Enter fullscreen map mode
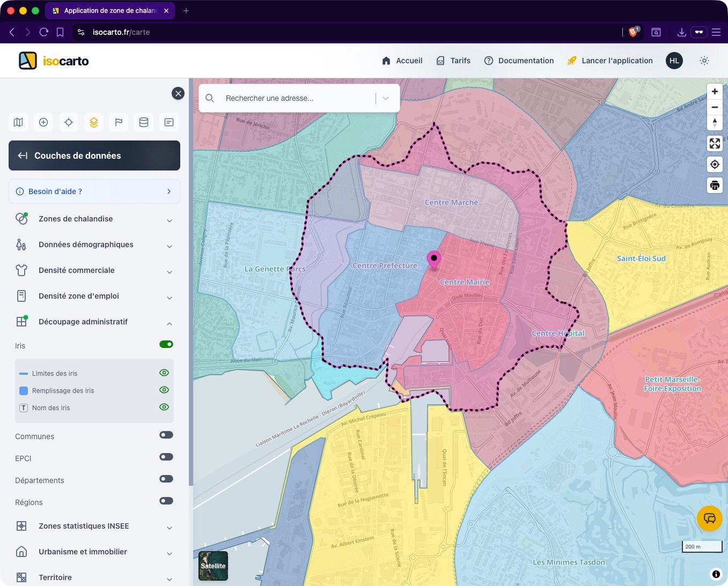This screenshot has height=586, width=728. [715, 143]
